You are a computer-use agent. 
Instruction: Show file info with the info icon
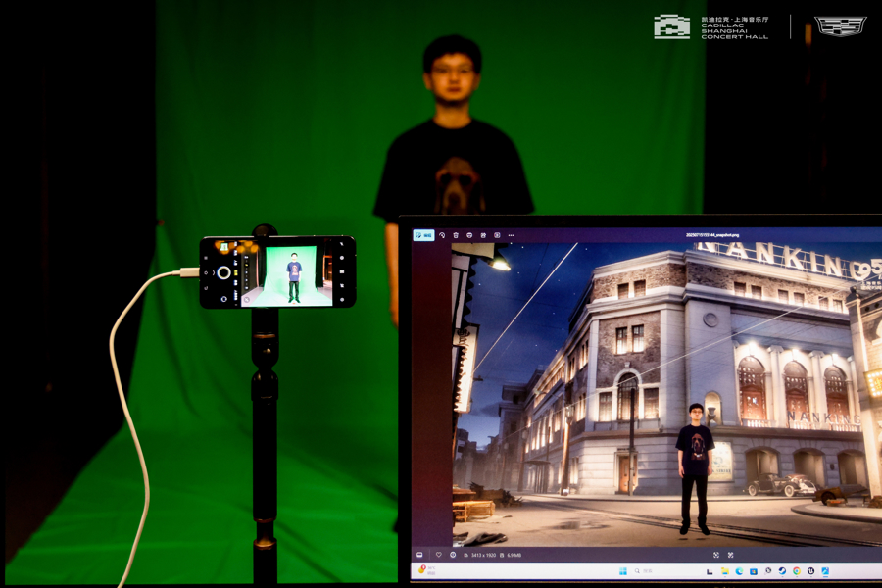tap(453, 555)
